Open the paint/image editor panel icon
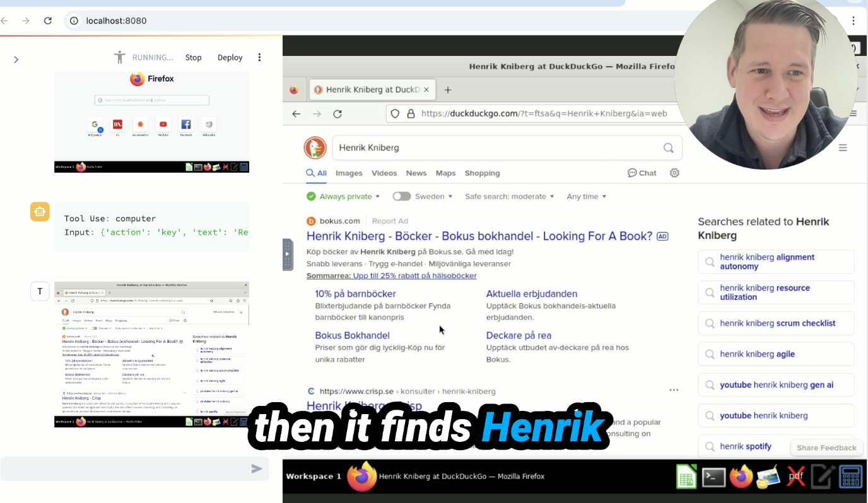Viewport: 868px width, 503px height. click(768, 477)
